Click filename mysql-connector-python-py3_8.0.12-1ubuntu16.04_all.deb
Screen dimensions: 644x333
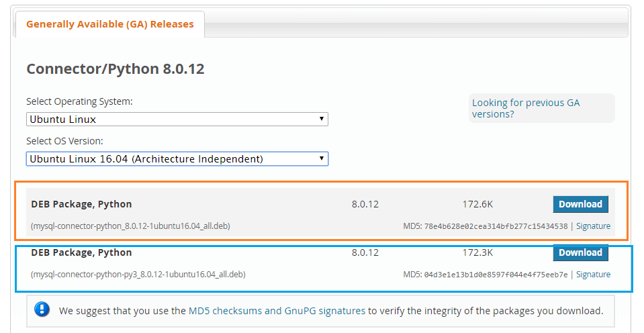[x=138, y=275]
